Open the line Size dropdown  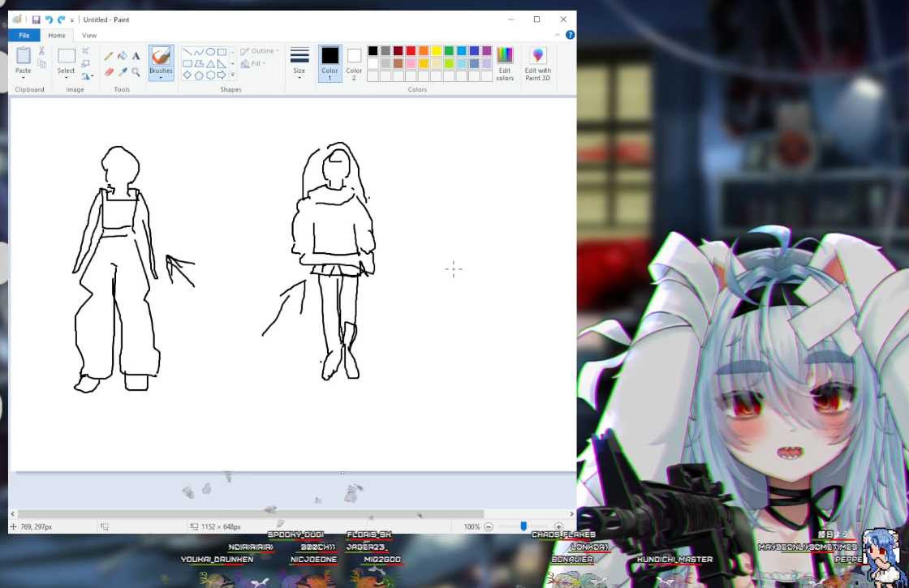(299, 63)
